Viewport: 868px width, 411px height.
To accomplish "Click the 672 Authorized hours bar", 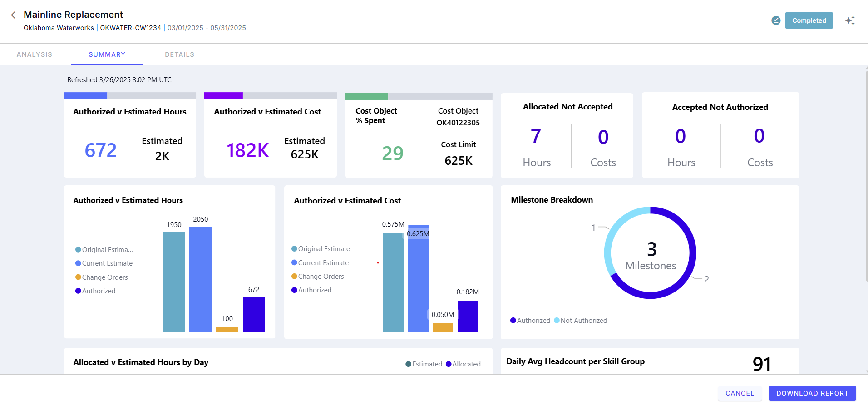I will pyautogui.click(x=254, y=314).
